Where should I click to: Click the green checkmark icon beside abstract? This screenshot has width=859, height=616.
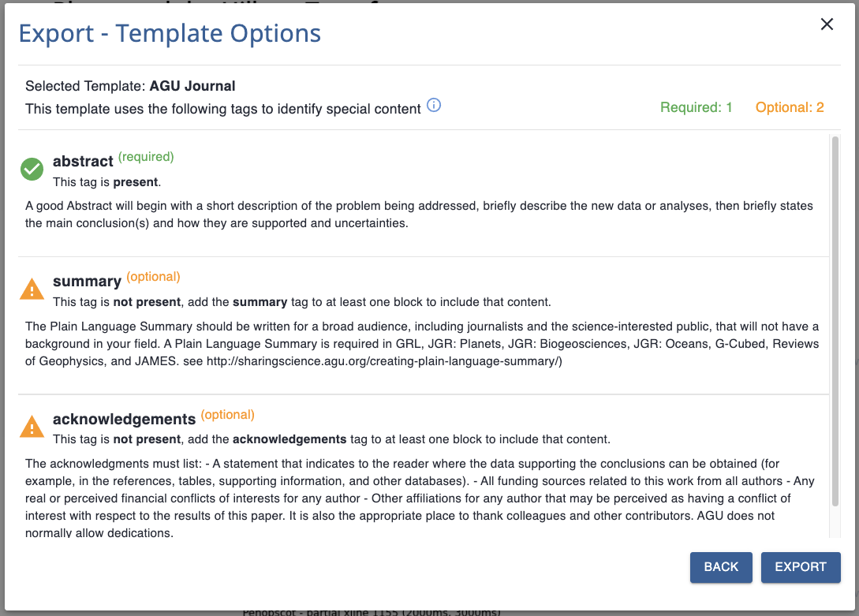32,169
